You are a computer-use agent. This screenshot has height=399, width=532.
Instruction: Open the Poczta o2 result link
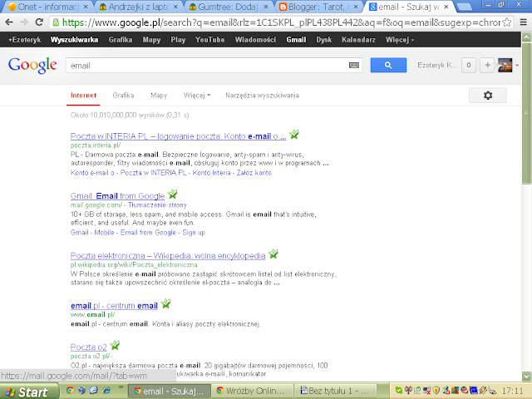point(89,347)
